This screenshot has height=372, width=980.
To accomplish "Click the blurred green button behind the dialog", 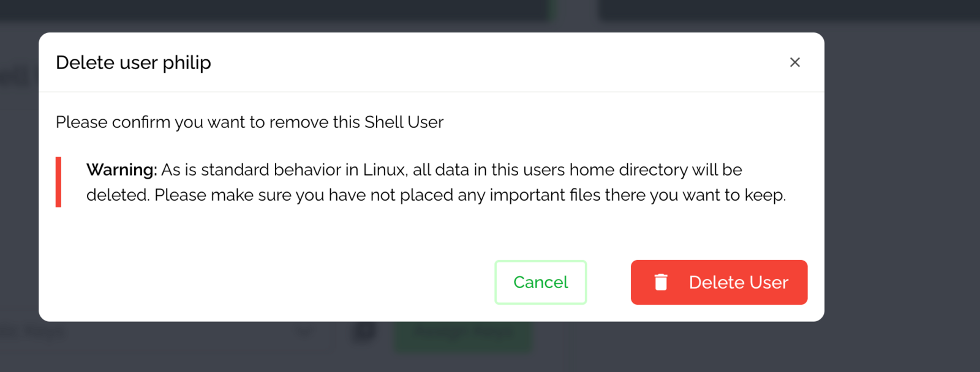I will [463, 334].
